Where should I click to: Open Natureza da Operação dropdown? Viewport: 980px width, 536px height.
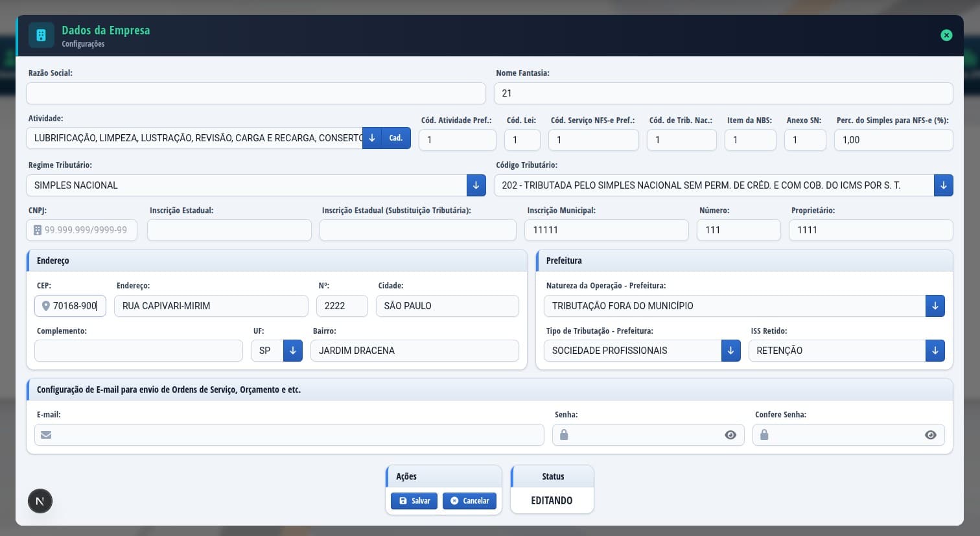pos(935,306)
